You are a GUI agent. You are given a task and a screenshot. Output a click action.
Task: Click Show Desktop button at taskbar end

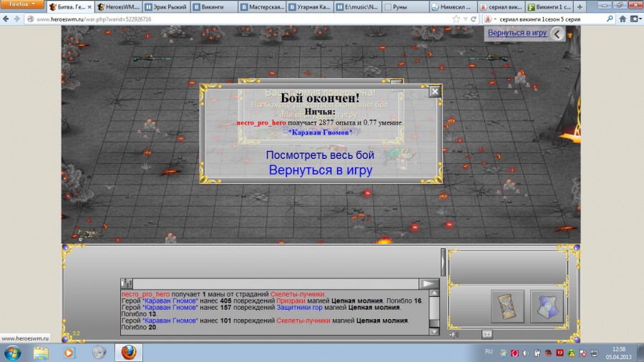click(x=640, y=353)
